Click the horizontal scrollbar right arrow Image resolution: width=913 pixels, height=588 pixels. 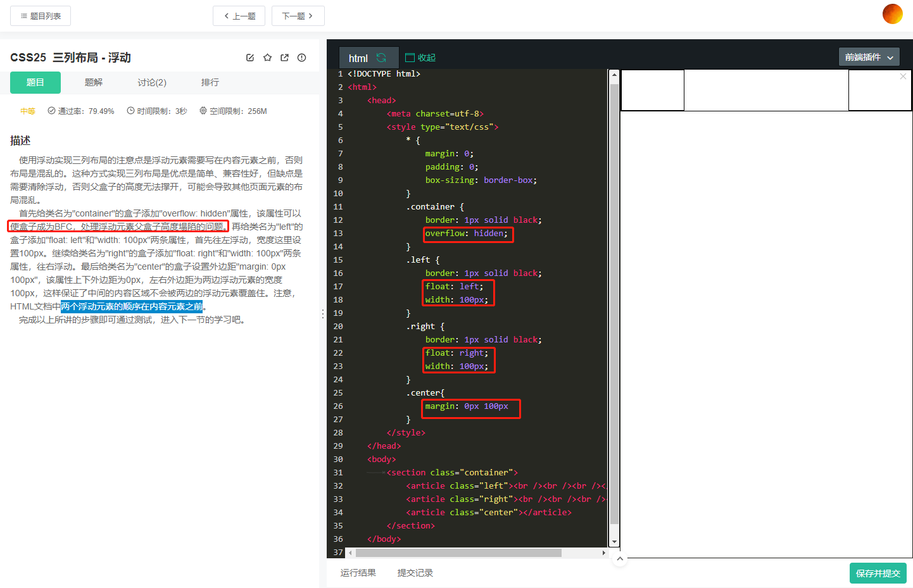(x=603, y=553)
